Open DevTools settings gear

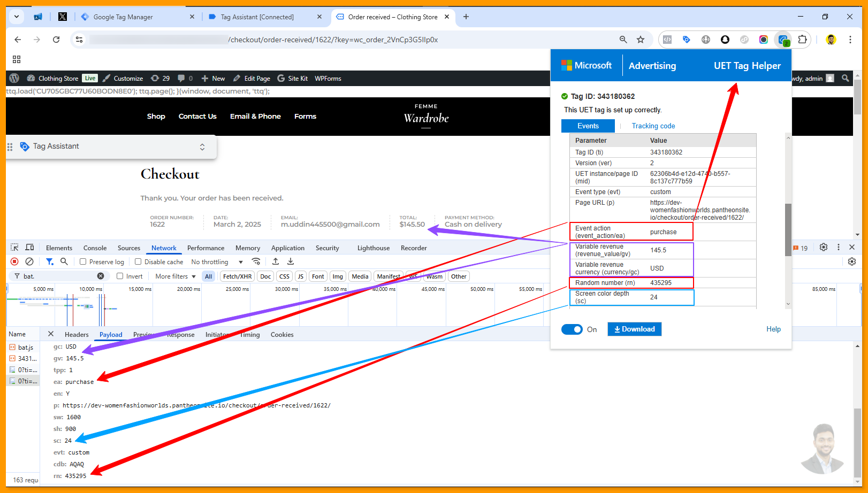click(824, 248)
